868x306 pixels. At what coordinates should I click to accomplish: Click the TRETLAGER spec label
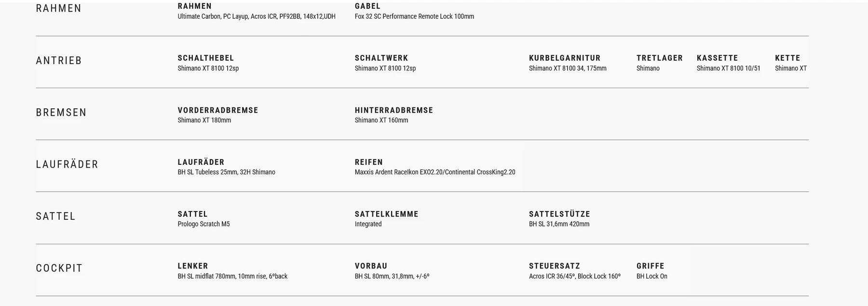(x=660, y=58)
